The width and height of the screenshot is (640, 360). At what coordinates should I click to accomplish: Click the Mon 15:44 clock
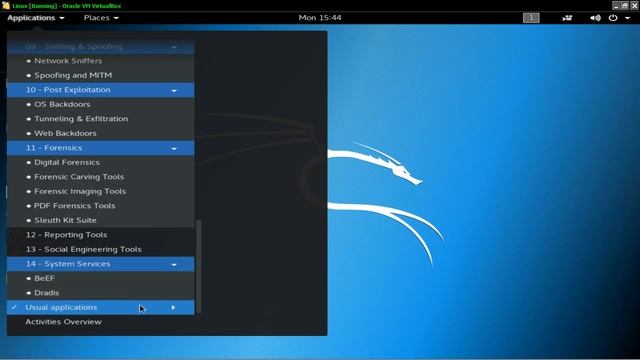(320, 18)
